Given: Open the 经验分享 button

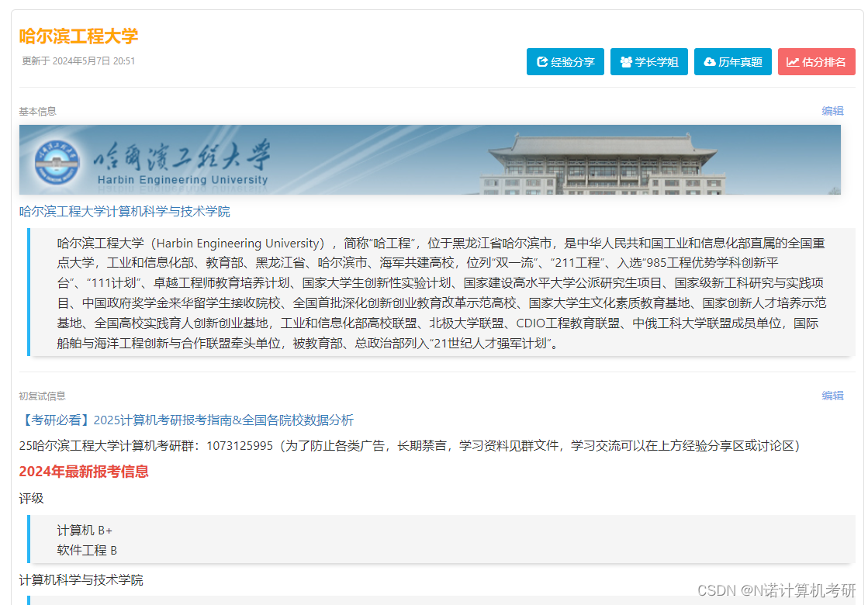Looking at the screenshot, I should 565,61.
